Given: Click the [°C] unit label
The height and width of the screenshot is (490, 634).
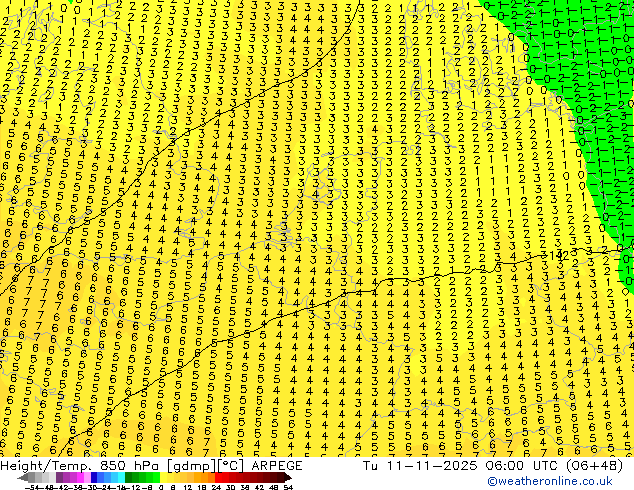Looking at the screenshot, I should (x=232, y=466).
